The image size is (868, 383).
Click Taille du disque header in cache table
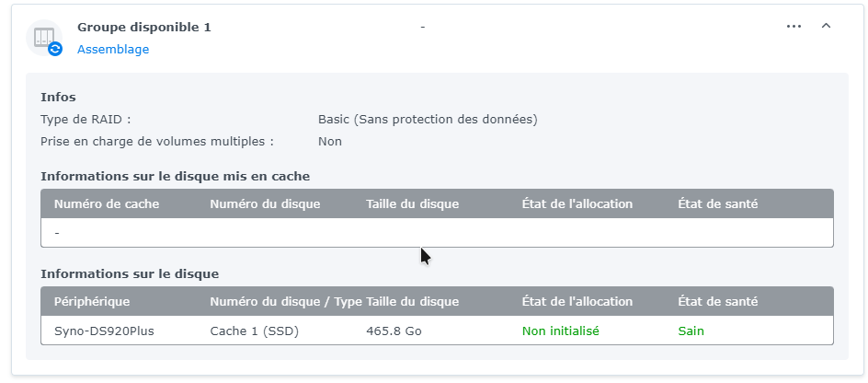(x=412, y=203)
